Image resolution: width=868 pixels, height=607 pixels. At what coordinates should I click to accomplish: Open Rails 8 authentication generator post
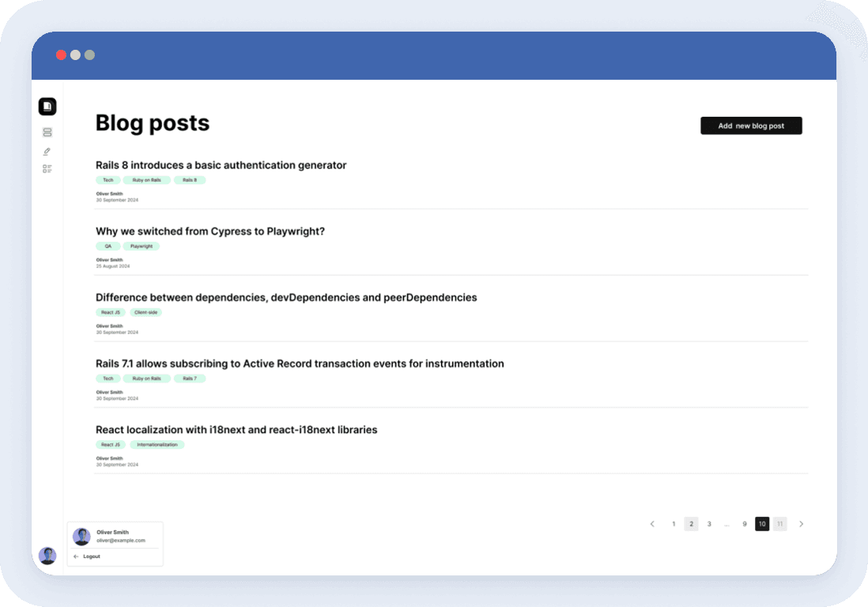[x=221, y=165]
